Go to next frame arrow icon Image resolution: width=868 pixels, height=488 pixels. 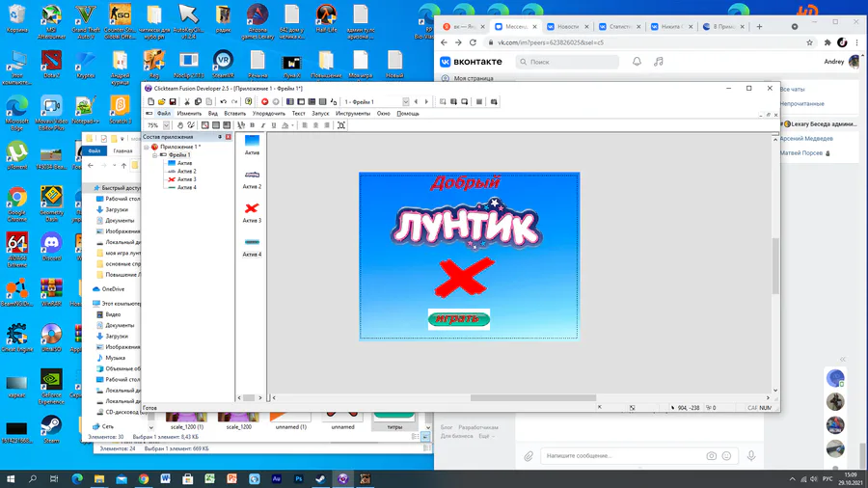426,102
